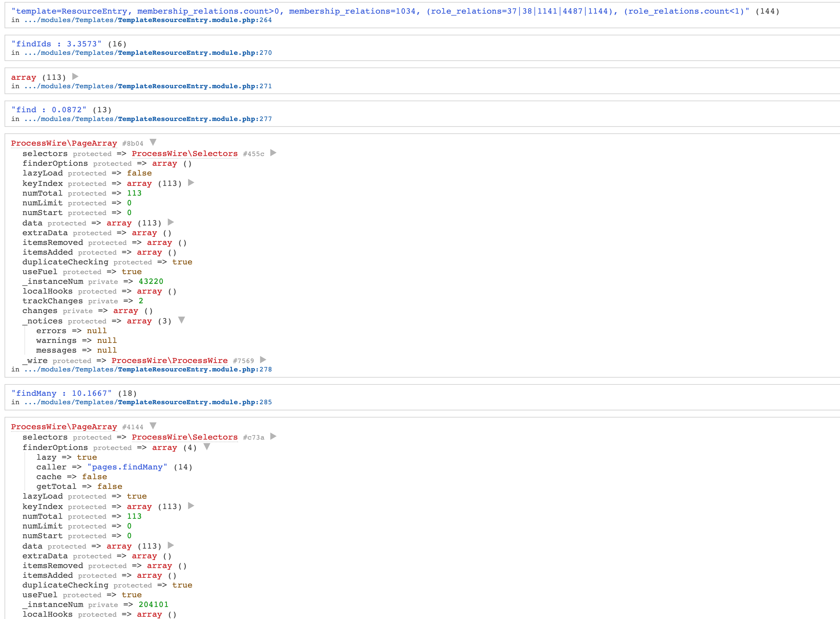840x619 pixels.
Task: Click the ProcessWire\PageArray #4144 class name
Action: (x=64, y=427)
